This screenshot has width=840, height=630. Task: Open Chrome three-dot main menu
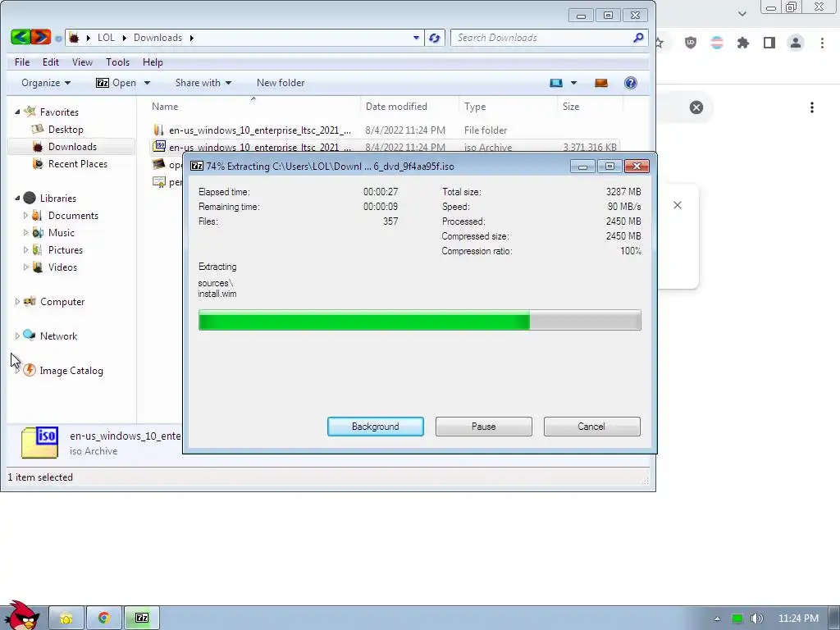[822, 43]
